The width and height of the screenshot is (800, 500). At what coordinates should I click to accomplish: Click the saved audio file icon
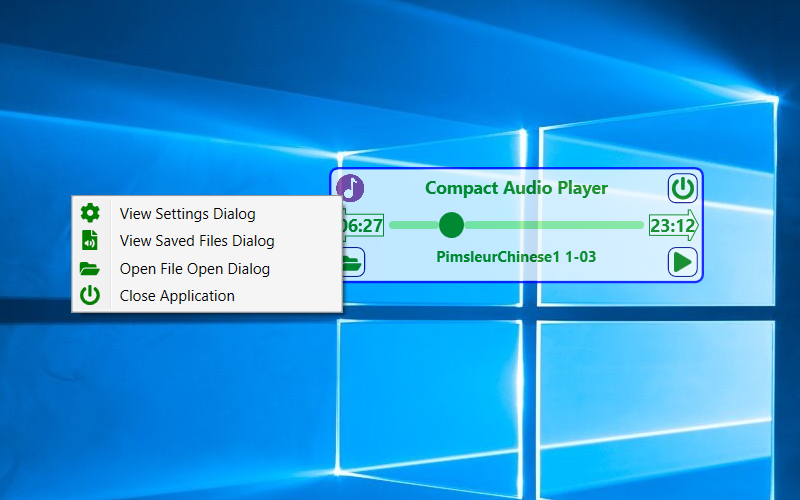tap(90, 240)
